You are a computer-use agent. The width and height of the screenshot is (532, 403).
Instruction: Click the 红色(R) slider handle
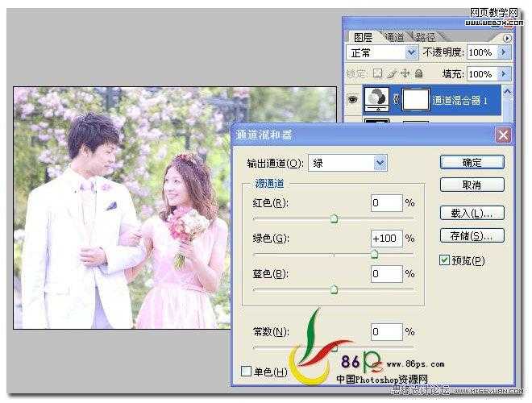point(334,218)
